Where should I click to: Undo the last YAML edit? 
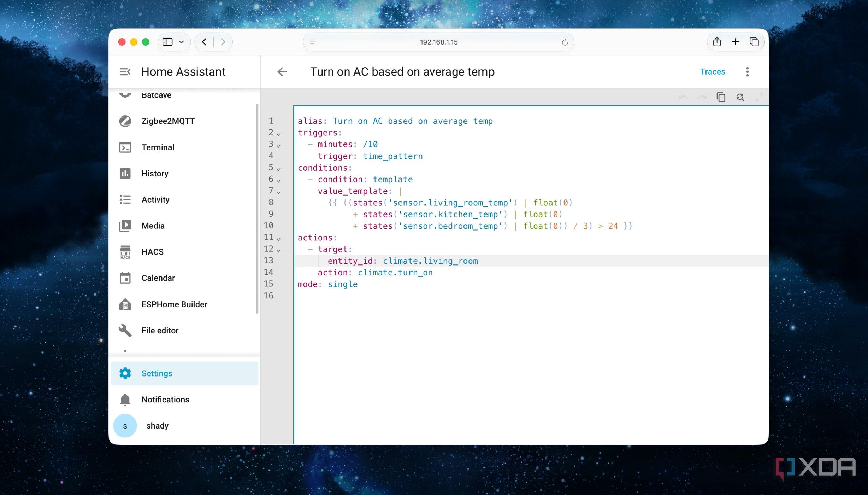click(683, 97)
